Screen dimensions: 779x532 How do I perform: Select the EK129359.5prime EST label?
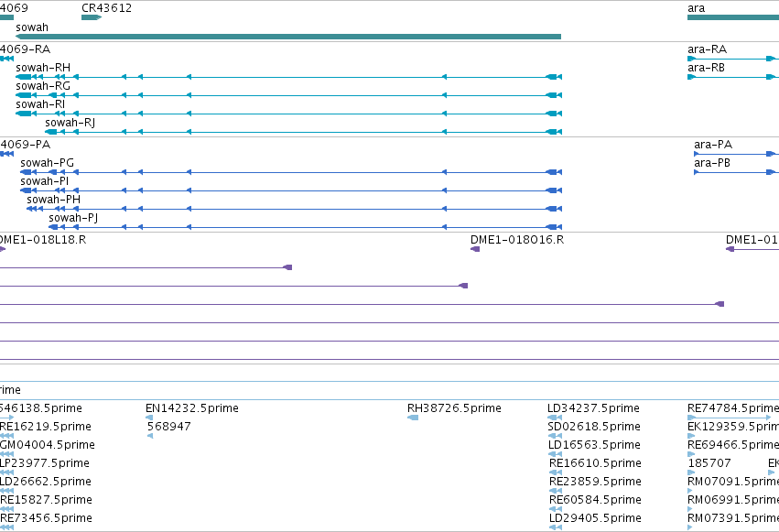[733, 427]
